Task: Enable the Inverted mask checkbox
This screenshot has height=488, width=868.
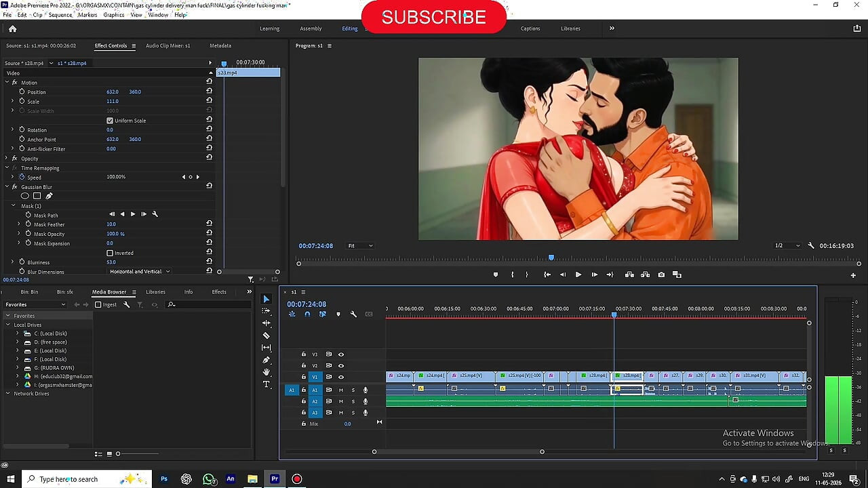Action: click(x=110, y=253)
